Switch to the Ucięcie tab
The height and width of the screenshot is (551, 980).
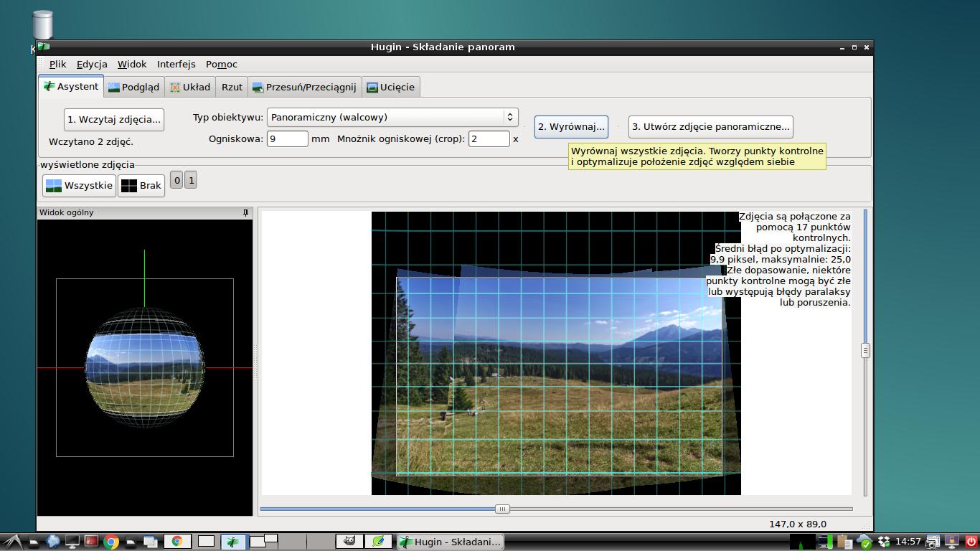click(390, 87)
